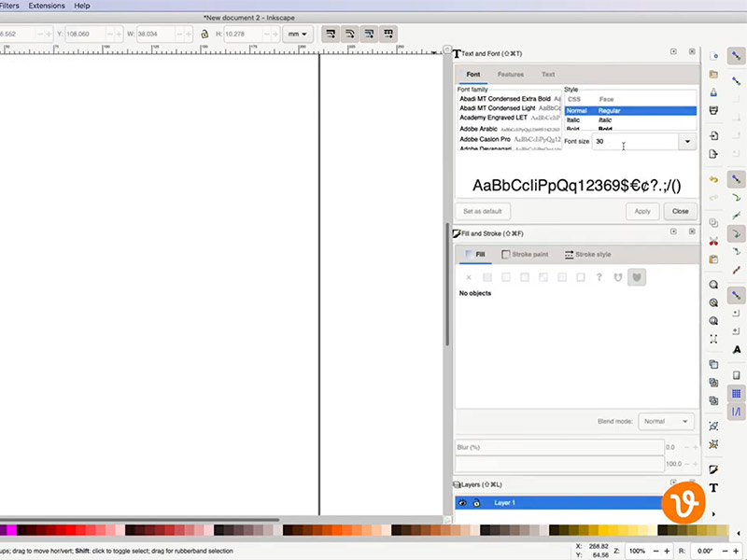Open the Filters menu
747x560 pixels.
pos(9,6)
